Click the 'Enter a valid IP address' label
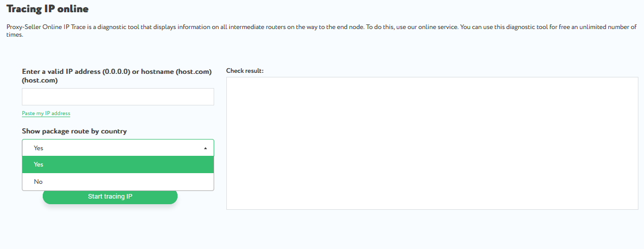This screenshot has width=644, height=249. (x=116, y=76)
